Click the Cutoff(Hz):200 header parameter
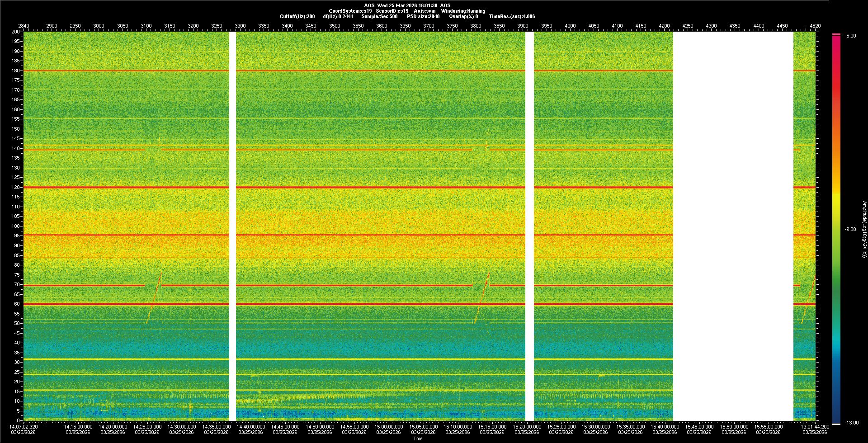The width and height of the screenshot is (868, 443). click(x=297, y=16)
